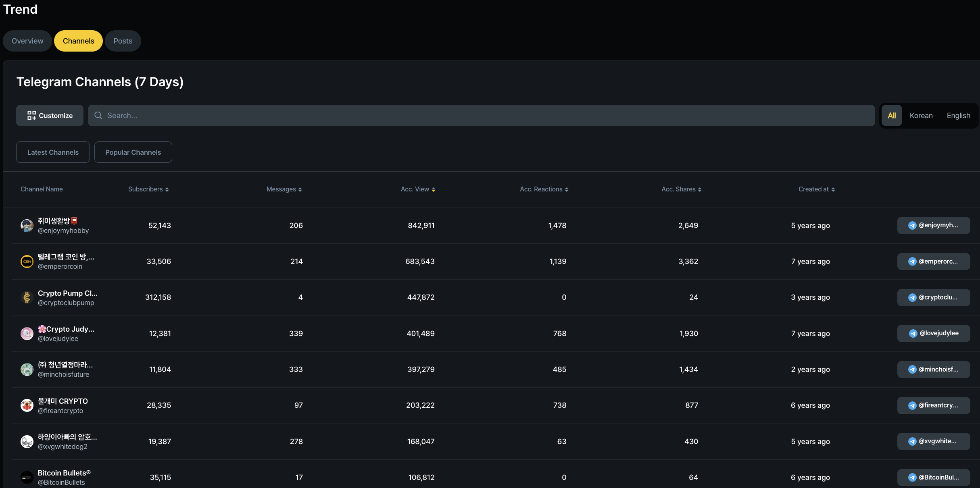Click the Popular Channels button
Image resolution: width=980 pixels, height=488 pixels.
pos(133,152)
